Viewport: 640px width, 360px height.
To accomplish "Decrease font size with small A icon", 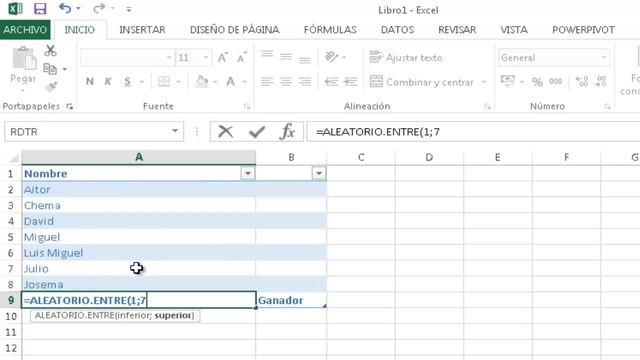I will pyautogui.click(x=242, y=58).
